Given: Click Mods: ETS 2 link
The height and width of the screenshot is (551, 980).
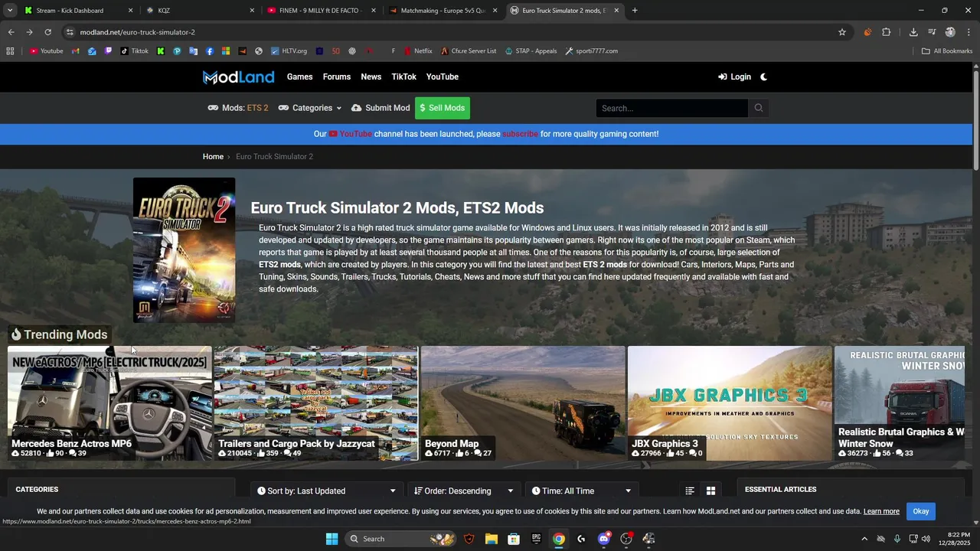Looking at the screenshot, I should [238, 108].
